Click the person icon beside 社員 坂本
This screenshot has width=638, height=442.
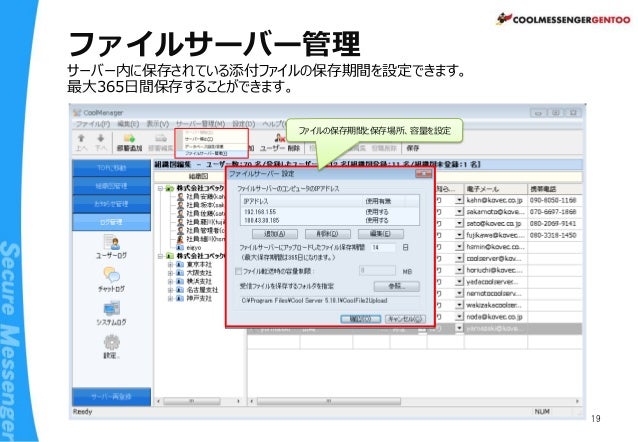(181, 205)
